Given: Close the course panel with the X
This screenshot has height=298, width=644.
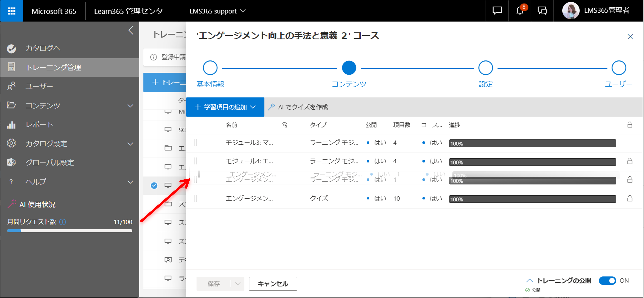Looking at the screenshot, I should [x=630, y=37].
